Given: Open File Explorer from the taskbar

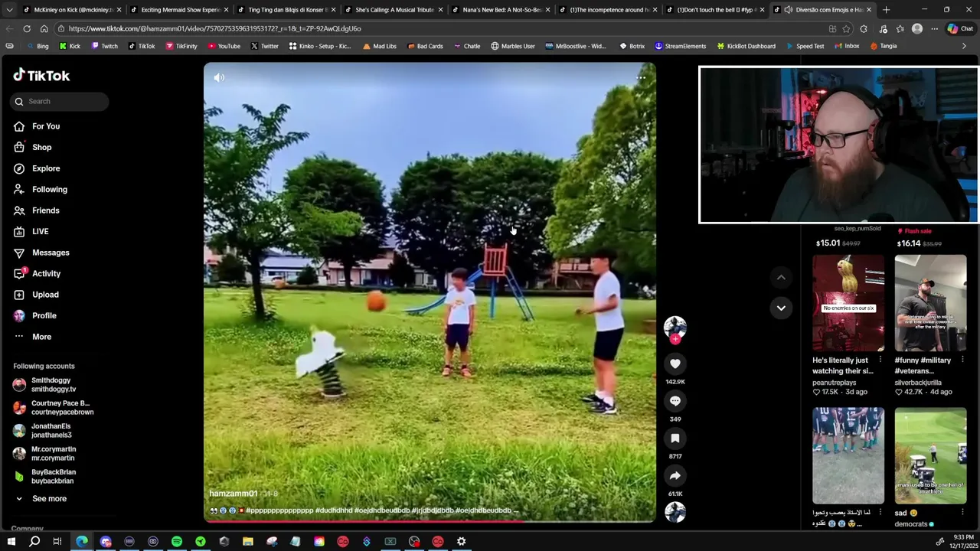Looking at the screenshot, I should pos(248,542).
